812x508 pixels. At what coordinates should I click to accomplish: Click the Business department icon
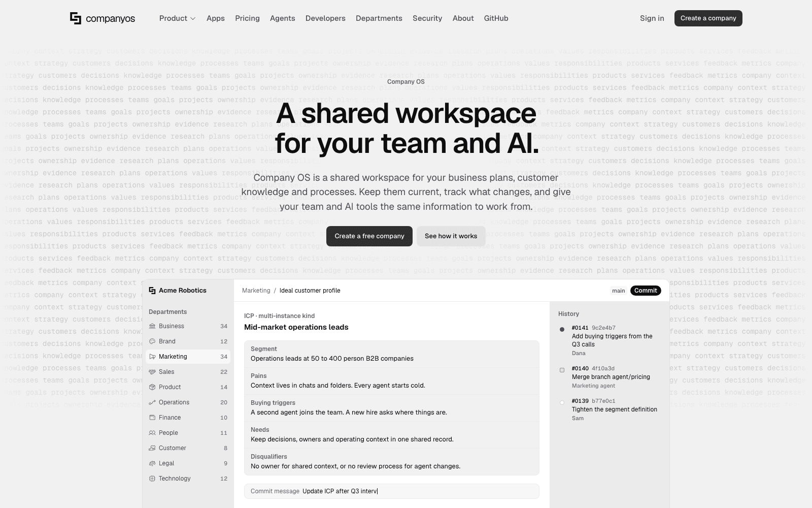(x=152, y=326)
